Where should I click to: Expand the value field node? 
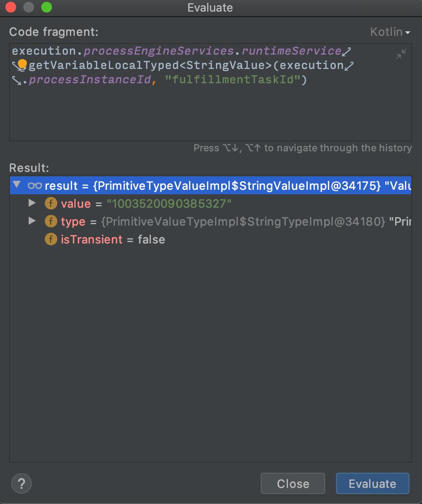pyautogui.click(x=32, y=203)
